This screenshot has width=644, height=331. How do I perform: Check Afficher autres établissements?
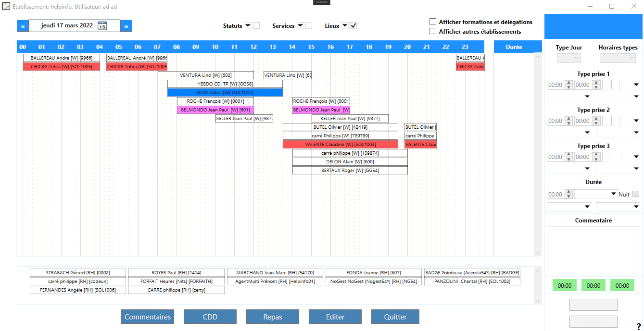[433, 31]
